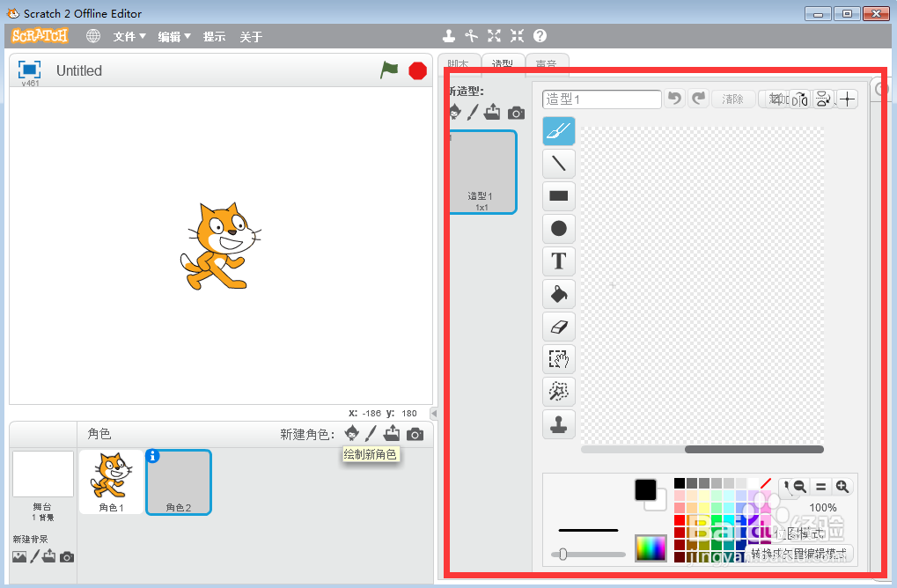Open the 提示 menu
897x588 pixels.
click(214, 37)
